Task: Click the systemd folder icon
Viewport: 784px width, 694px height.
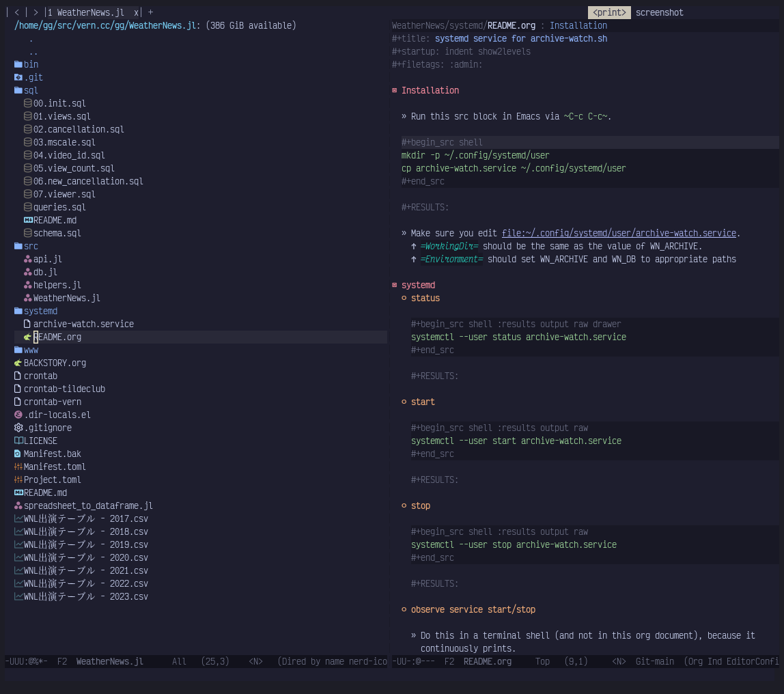Action: [18, 311]
